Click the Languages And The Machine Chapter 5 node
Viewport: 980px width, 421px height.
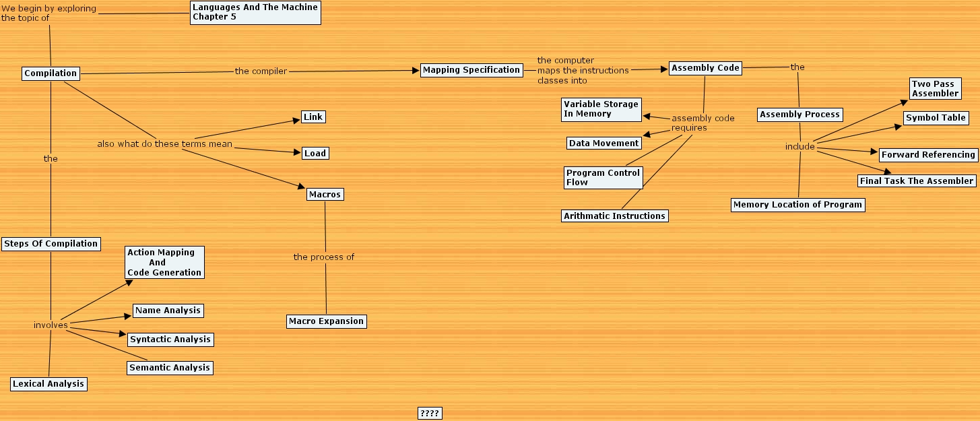(255, 12)
